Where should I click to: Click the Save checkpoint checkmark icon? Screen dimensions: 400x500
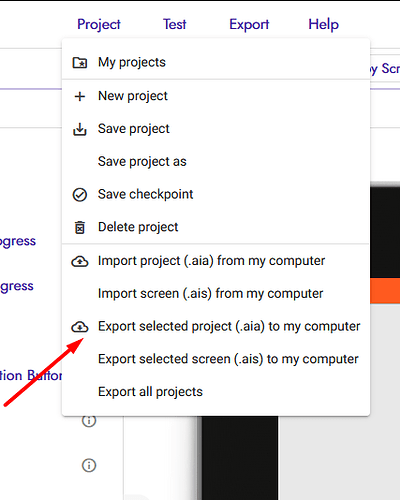click(80, 195)
